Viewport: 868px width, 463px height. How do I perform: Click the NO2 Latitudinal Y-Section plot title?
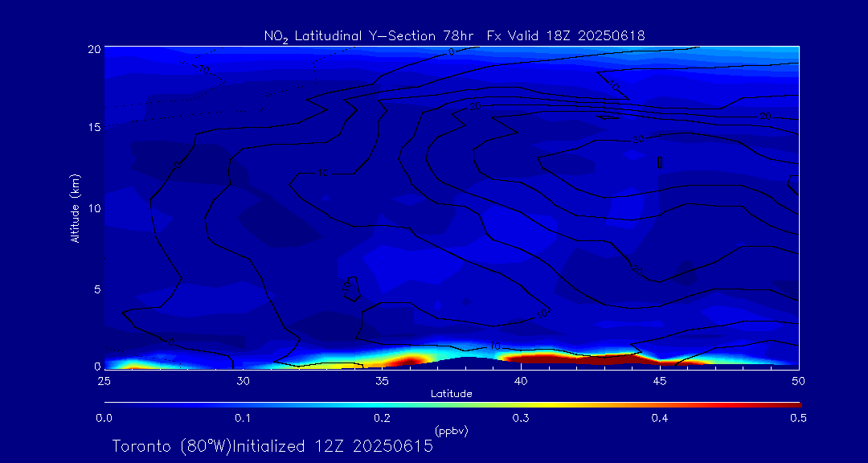point(454,36)
